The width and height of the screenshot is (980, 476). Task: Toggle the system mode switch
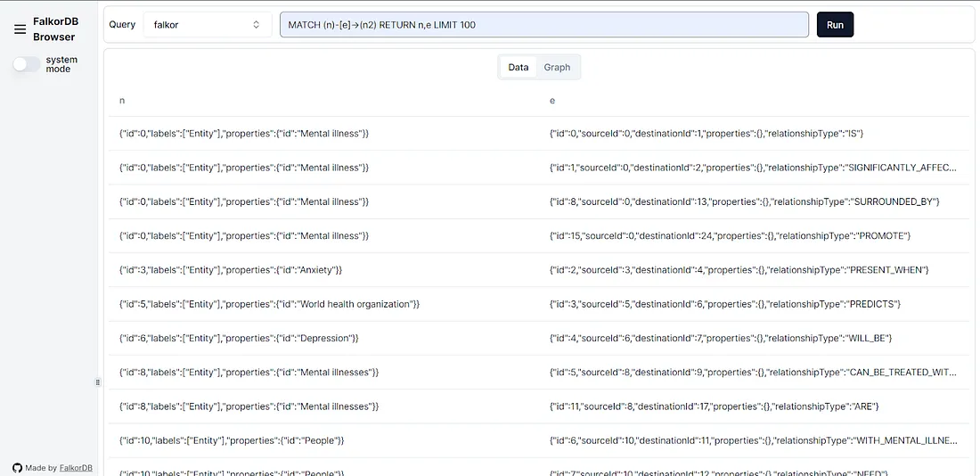click(x=26, y=64)
